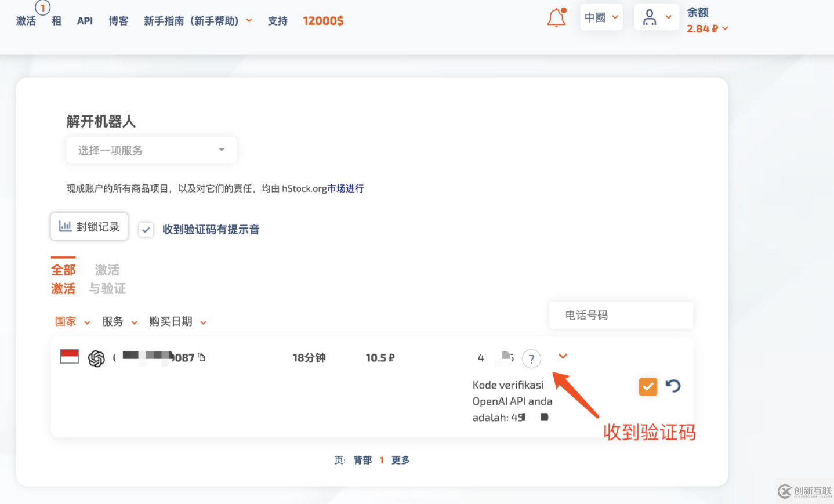The height and width of the screenshot is (504, 834).
Task: Toggle 收到验证码有提示音 checkbox
Action: pyautogui.click(x=146, y=229)
